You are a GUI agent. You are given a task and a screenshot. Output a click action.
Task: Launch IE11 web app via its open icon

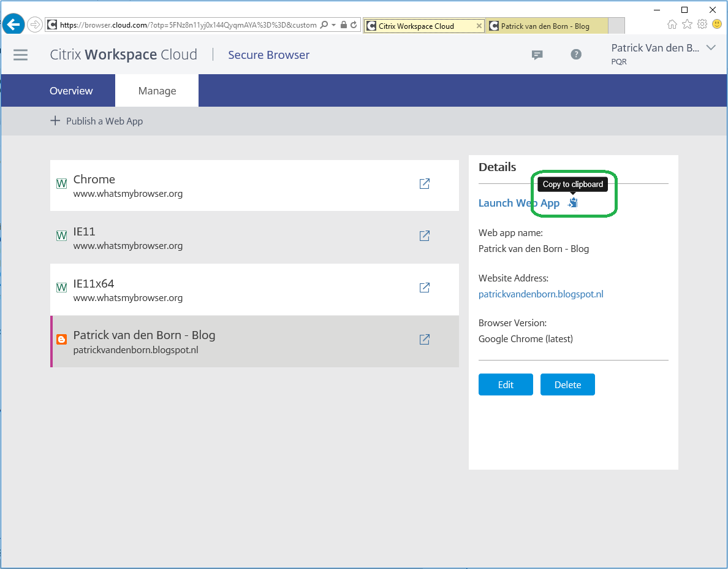coord(424,236)
